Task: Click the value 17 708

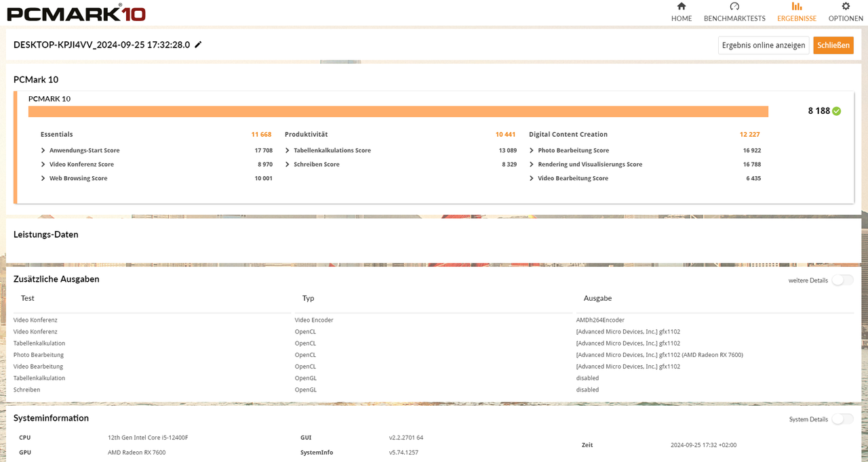Action: [x=264, y=150]
